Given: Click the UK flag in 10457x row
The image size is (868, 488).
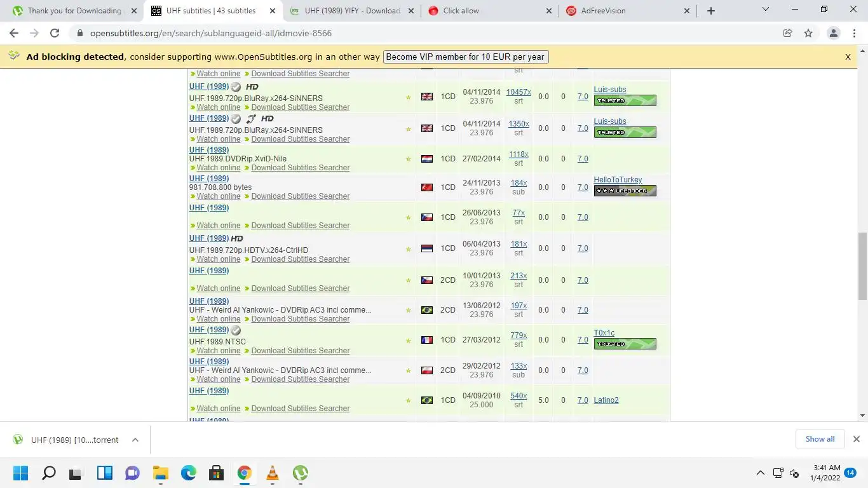Looking at the screenshot, I should tap(427, 97).
